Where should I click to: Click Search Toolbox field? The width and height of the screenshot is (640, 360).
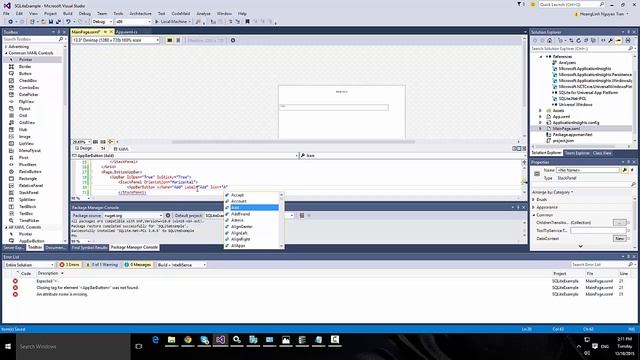[31, 39]
